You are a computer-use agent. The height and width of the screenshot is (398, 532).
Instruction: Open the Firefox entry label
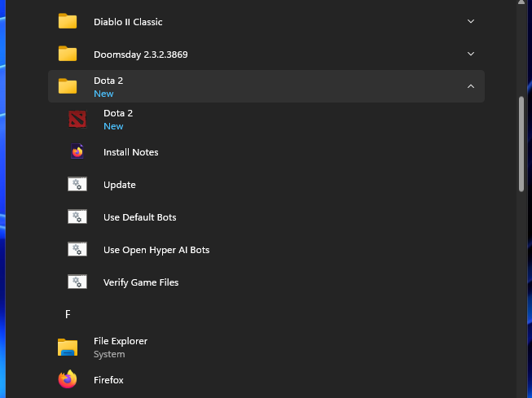[x=108, y=380]
